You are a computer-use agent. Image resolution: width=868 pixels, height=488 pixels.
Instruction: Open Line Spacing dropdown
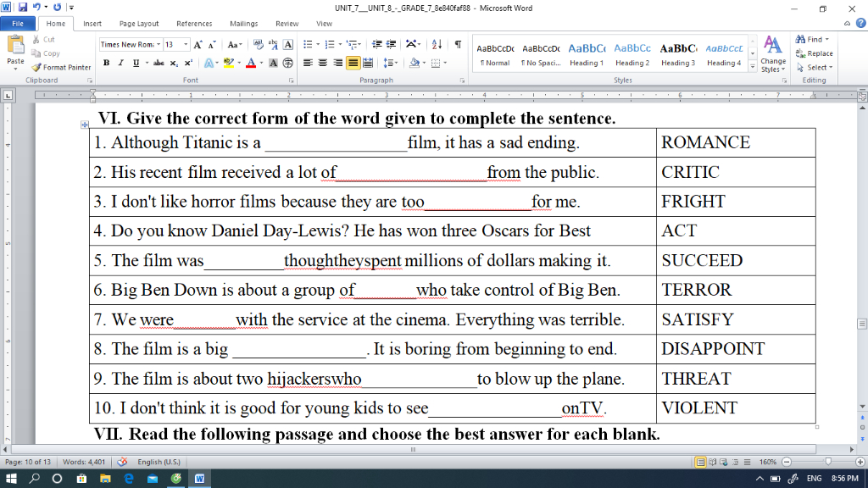coord(390,63)
